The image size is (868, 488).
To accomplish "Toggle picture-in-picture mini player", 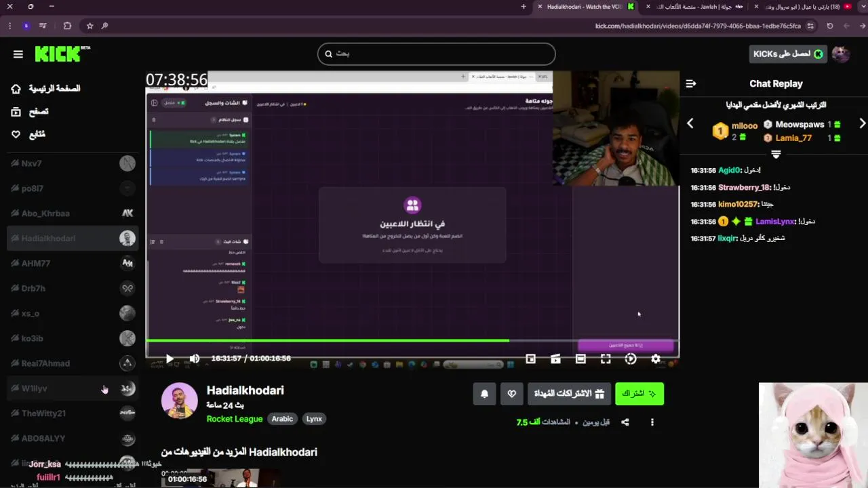I will pos(531,359).
